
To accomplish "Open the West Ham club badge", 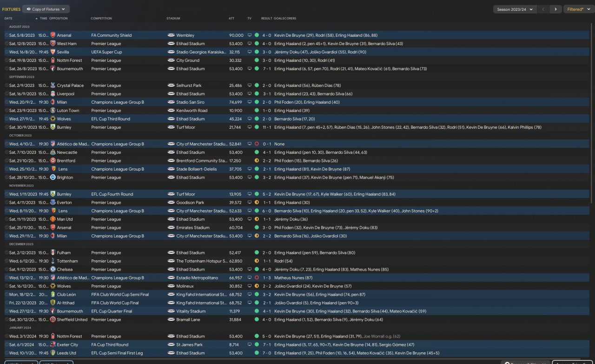I will [x=53, y=44].
